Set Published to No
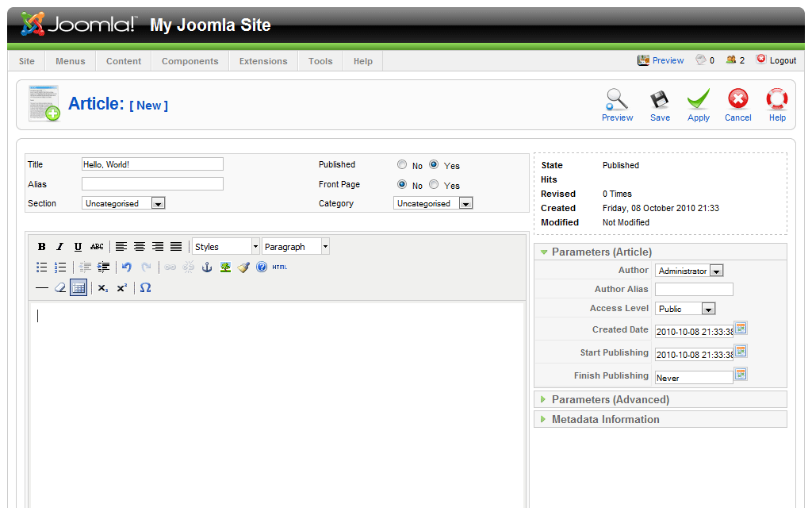 coord(402,165)
